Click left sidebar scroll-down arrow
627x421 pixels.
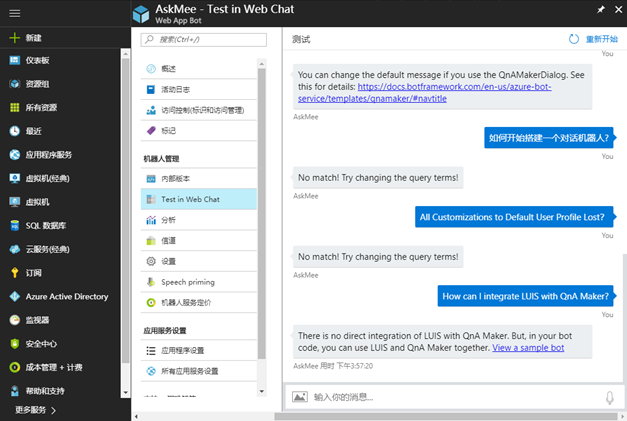pos(126,393)
